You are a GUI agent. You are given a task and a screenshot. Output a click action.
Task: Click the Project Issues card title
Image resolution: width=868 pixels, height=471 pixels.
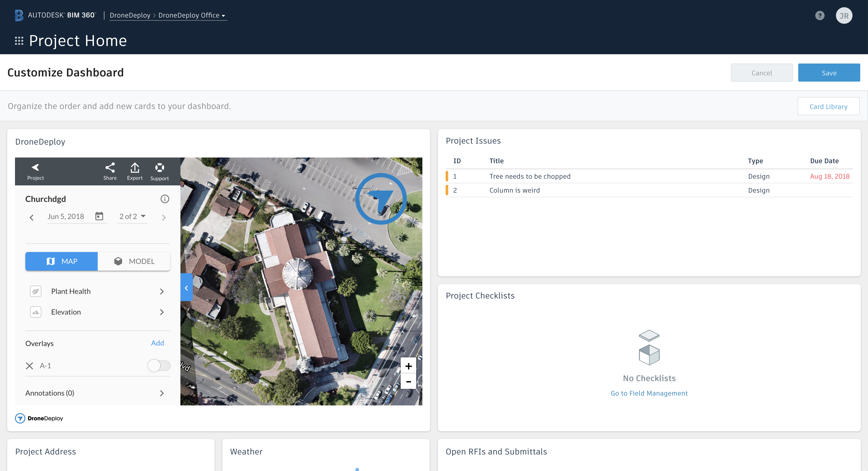point(473,141)
